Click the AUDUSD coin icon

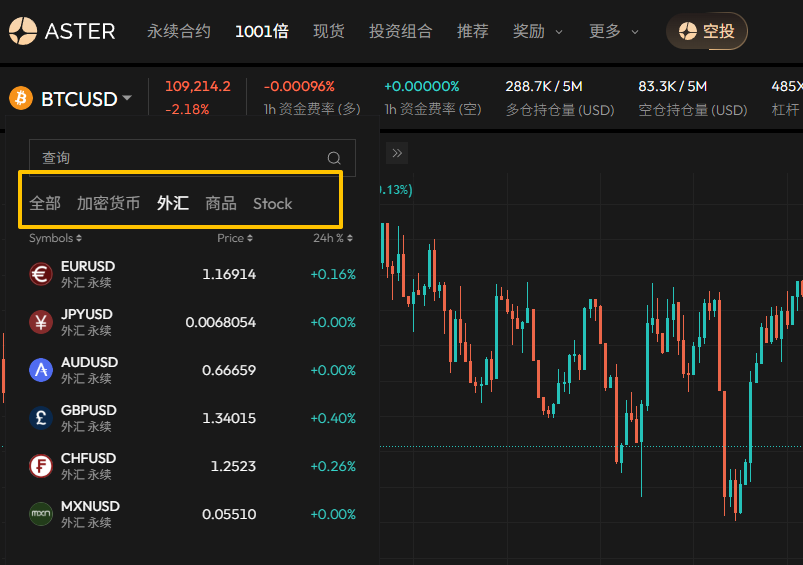click(41, 370)
